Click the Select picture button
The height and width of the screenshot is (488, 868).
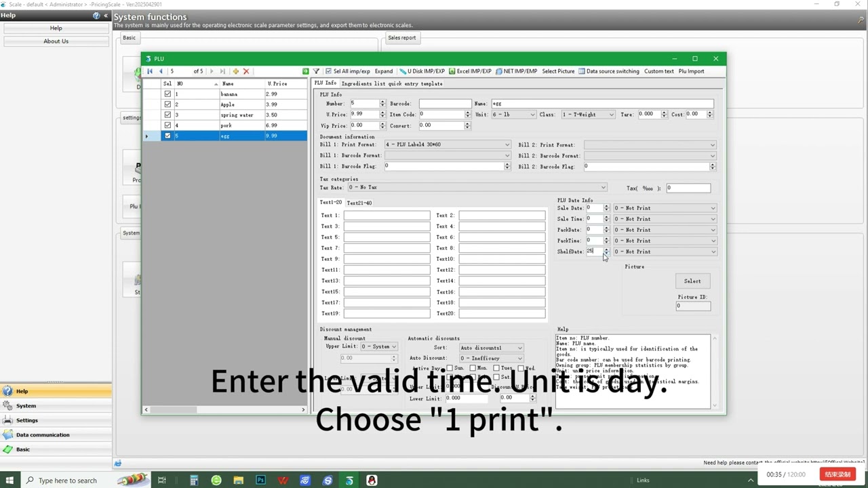point(692,281)
